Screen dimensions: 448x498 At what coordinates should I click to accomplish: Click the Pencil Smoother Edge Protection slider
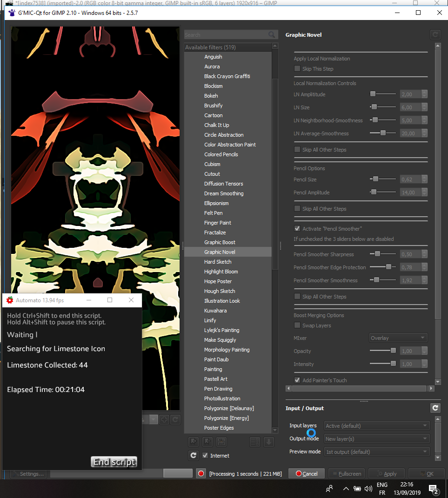pos(382,267)
